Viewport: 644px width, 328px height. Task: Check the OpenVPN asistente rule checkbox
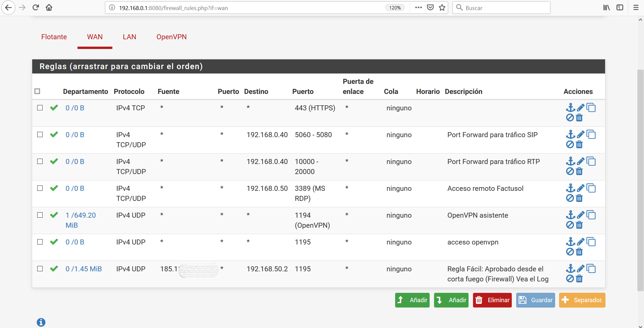[x=40, y=215]
